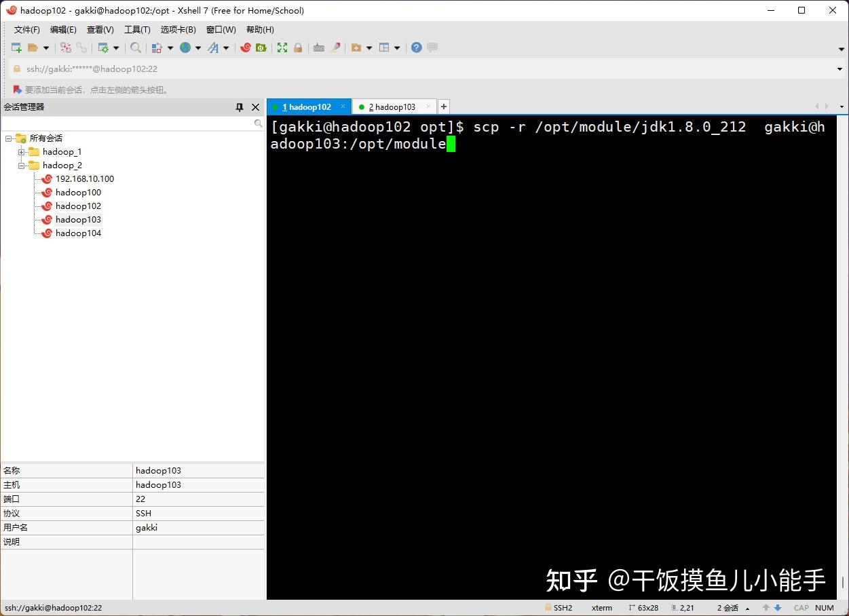
Task: Open the 工具(T) menu
Action: click(x=136, y=29)
